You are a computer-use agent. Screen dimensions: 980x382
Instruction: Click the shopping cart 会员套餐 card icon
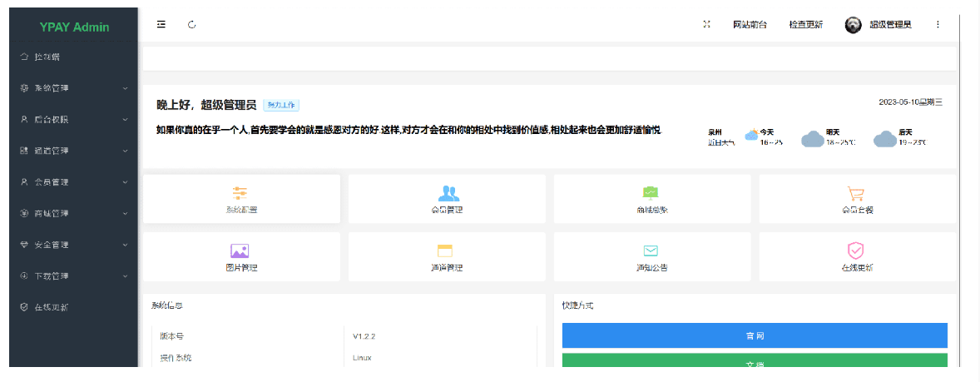coord(855,192)
